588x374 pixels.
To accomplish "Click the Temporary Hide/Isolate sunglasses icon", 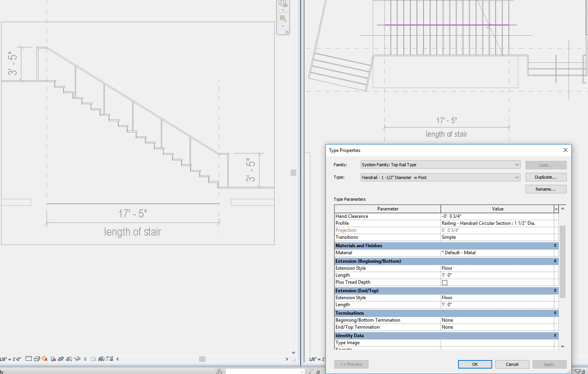I will [77, 359].
